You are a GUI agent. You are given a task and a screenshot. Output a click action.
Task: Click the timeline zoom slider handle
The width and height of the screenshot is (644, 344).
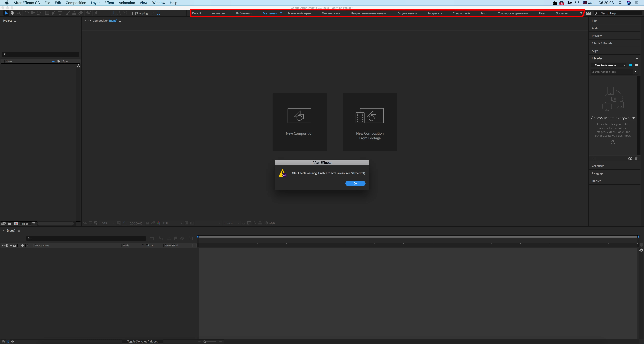[x=205, y=341]
